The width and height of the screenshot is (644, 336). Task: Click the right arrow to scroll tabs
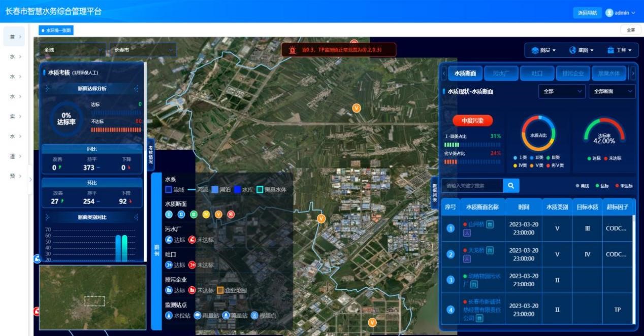(633, 74)
